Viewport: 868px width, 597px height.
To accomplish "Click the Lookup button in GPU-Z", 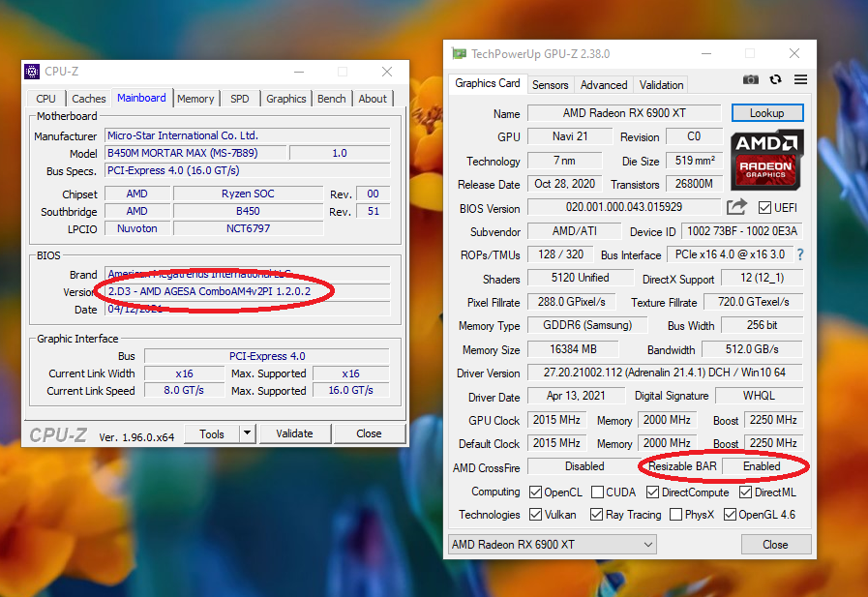I will click(767, 113).
